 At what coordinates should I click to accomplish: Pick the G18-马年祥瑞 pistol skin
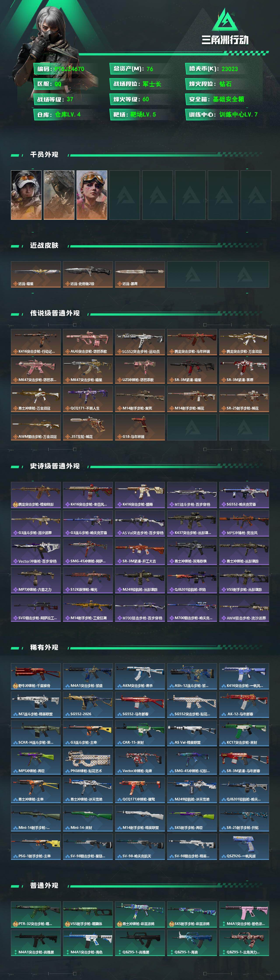(x=140, y=427)
